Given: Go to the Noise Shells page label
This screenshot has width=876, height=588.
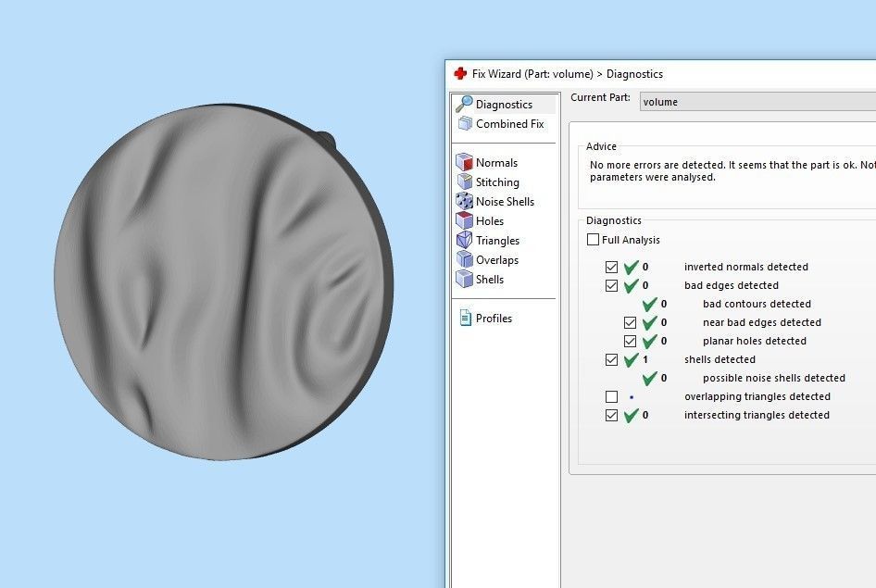Looking at the screenshot, I should [x=505, y=202].
